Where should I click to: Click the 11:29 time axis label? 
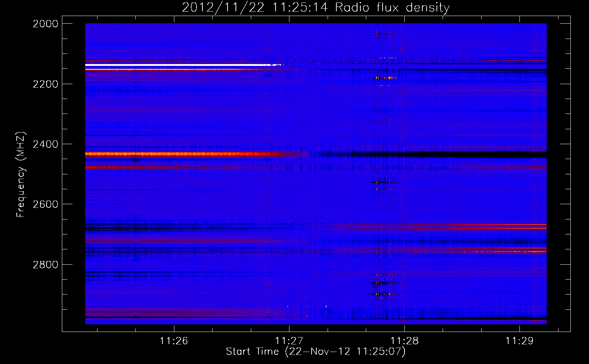519,341
